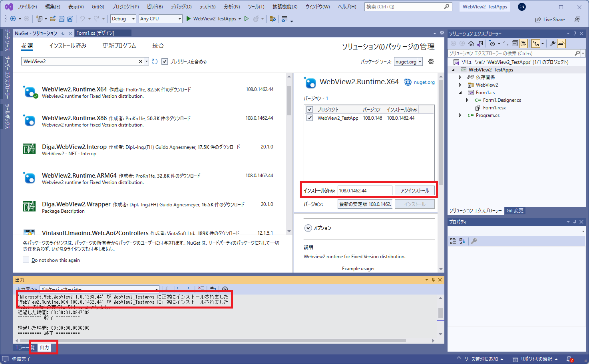Toggle word wrap in the Output panel
589x364 pixels.
(x=212, y=289)
